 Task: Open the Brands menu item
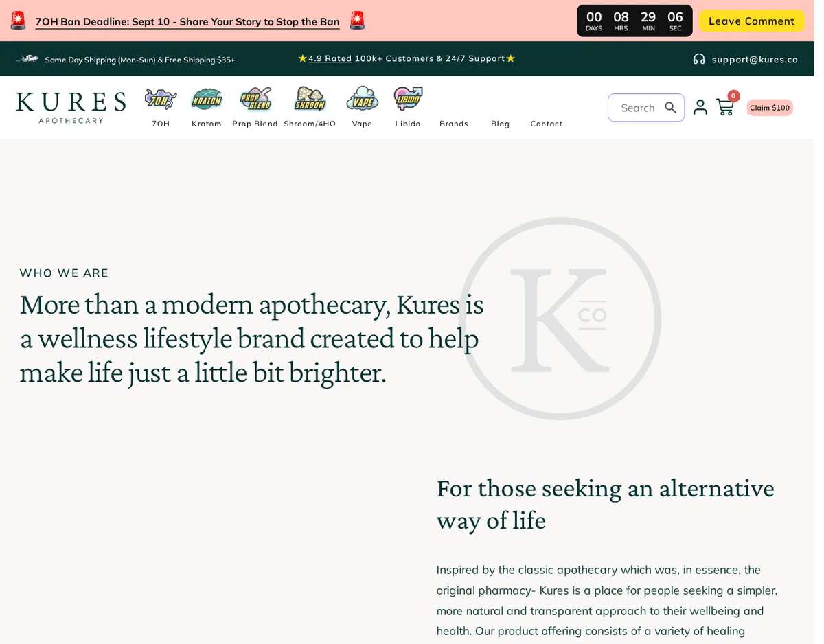454,124
